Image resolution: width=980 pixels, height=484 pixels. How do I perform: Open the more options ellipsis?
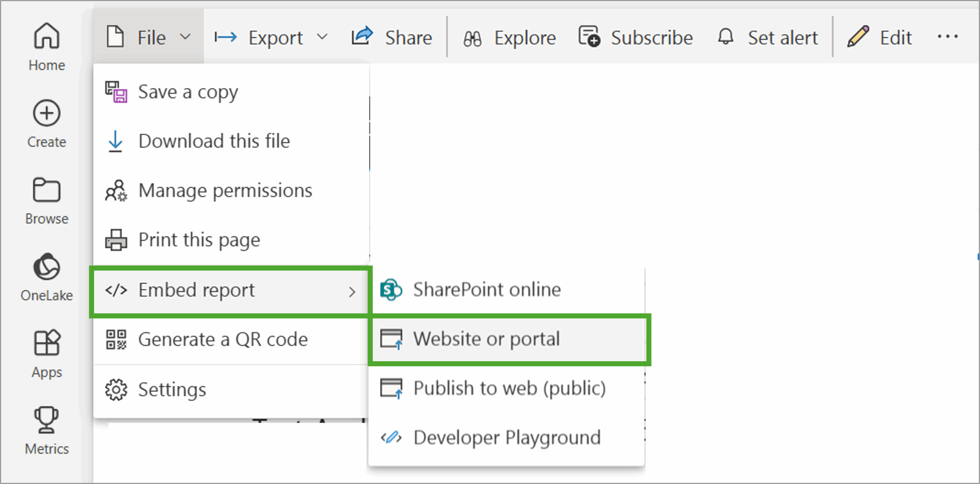[947, 37]
